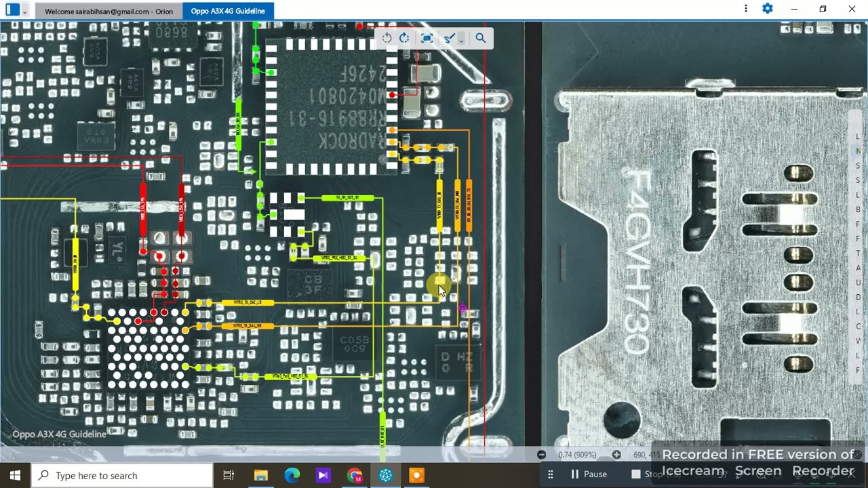Select the Oppo A3X 4G Guideline tab
This screenshot has width=868, height=488.
point(228,12)
